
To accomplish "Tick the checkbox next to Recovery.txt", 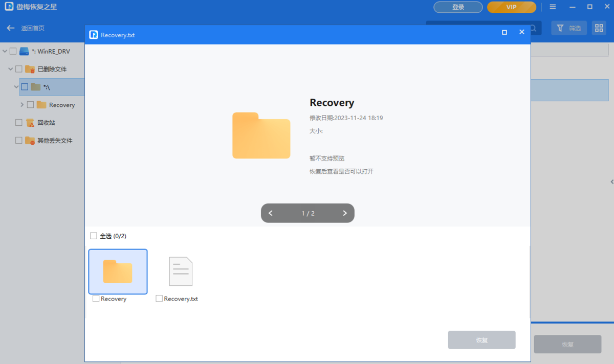I will click(x=159, y=298).
